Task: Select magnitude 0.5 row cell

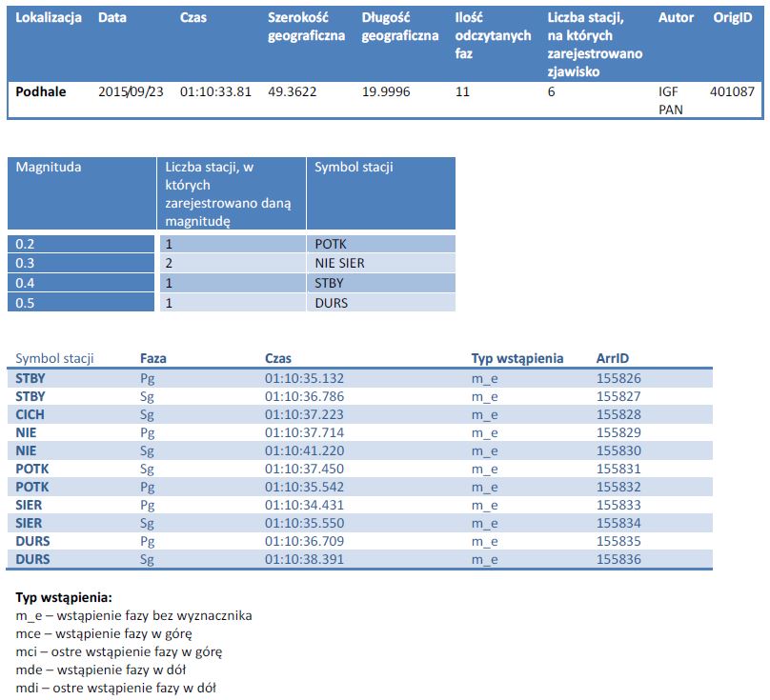Action: point(81,303)
